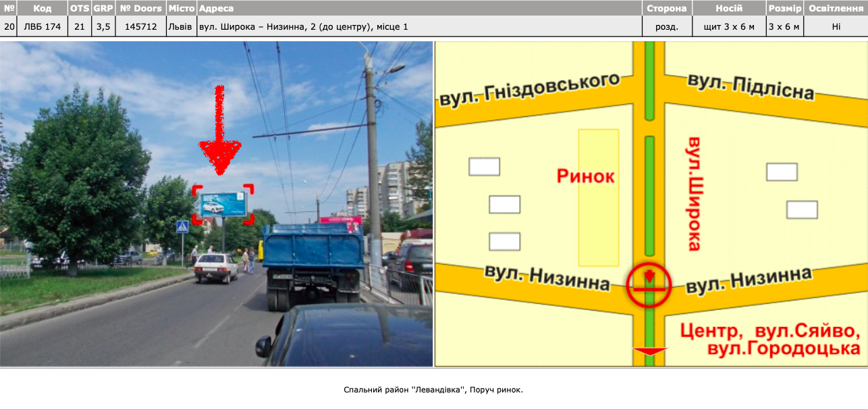Select the red-bracketed billboard in the photo
The width and height of the screenshot is (868, 410).
pyautogui.click(x=223, y=204)
